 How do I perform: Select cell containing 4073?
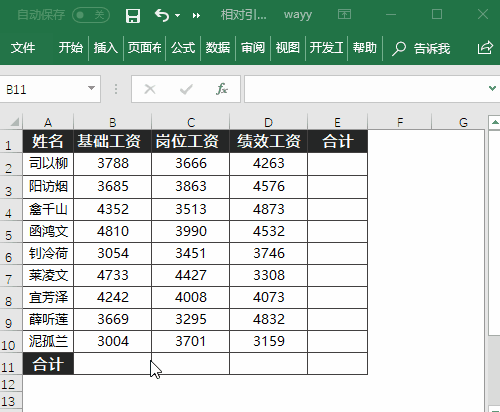pyautogui.click(x=268, y=297)
